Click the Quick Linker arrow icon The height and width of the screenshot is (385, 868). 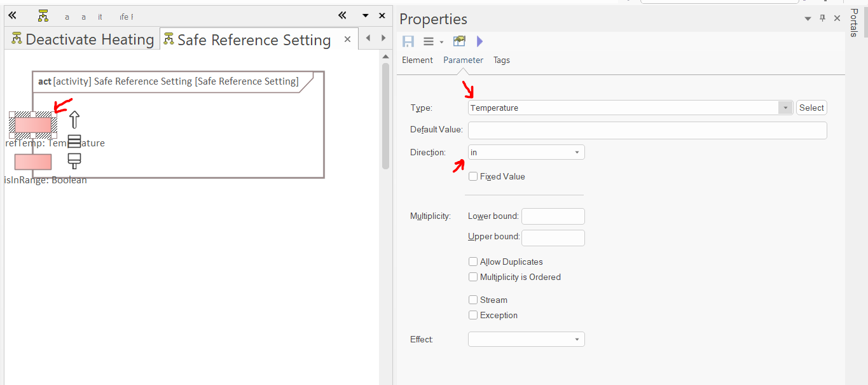[x=74, y=120]
